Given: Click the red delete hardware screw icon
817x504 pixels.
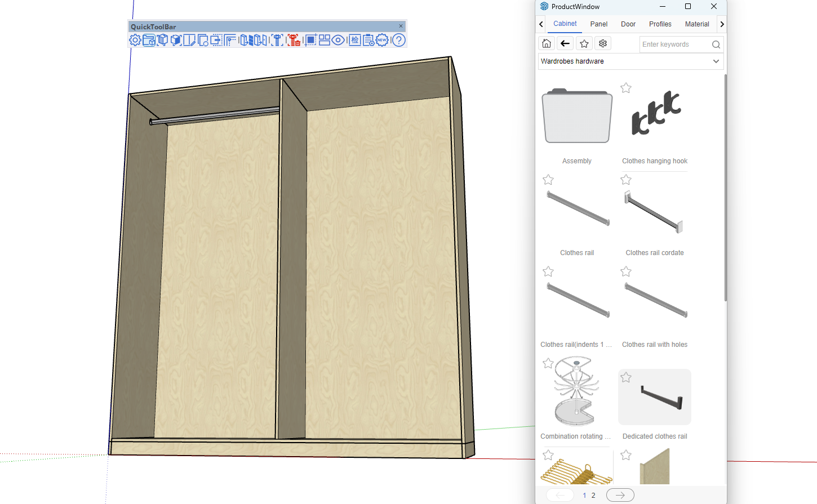Looking at the screenshot, I should (294, 40).
